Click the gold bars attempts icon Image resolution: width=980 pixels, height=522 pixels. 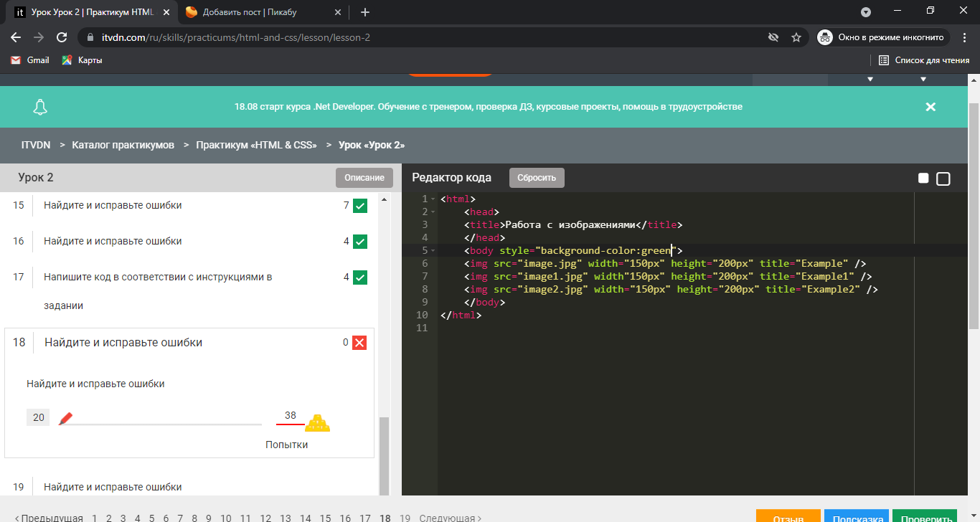coord(318,423)
